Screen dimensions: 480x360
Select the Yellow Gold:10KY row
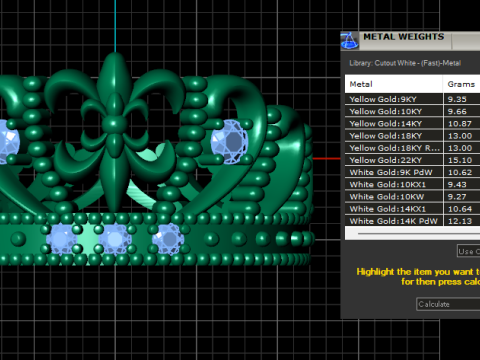click(412, 111)
